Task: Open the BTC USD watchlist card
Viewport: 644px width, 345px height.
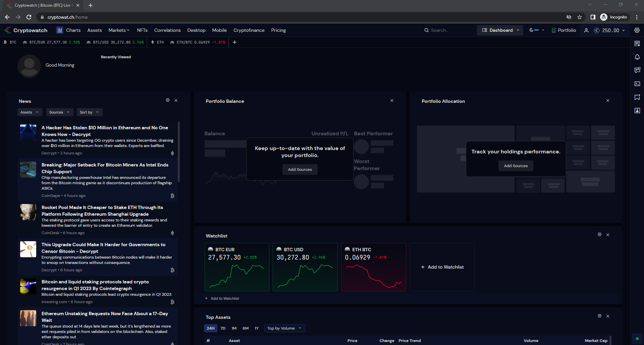Action: click(305, 267)
